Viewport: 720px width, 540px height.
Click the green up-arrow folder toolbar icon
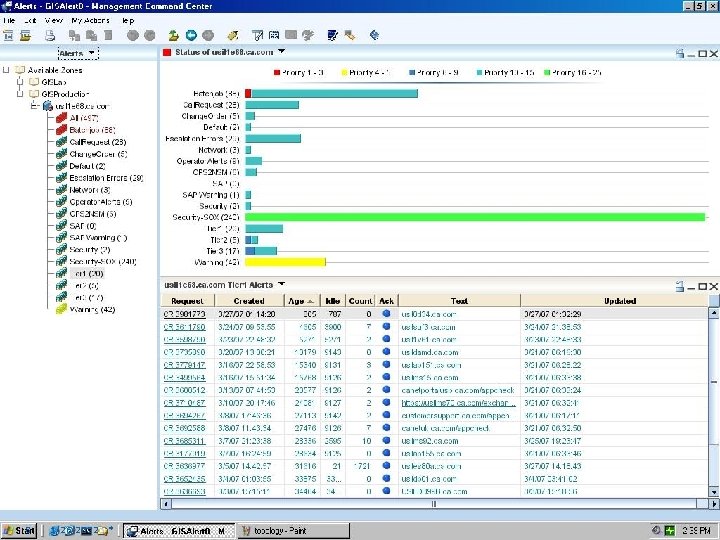point(174,35)
